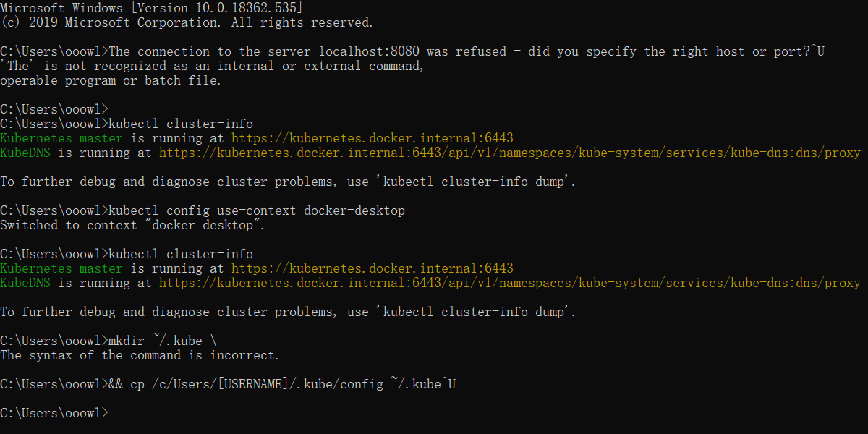The image size is (868, 434).
Task: Click the second green "KubeDNS" label
Action: [x=25, y=283]
